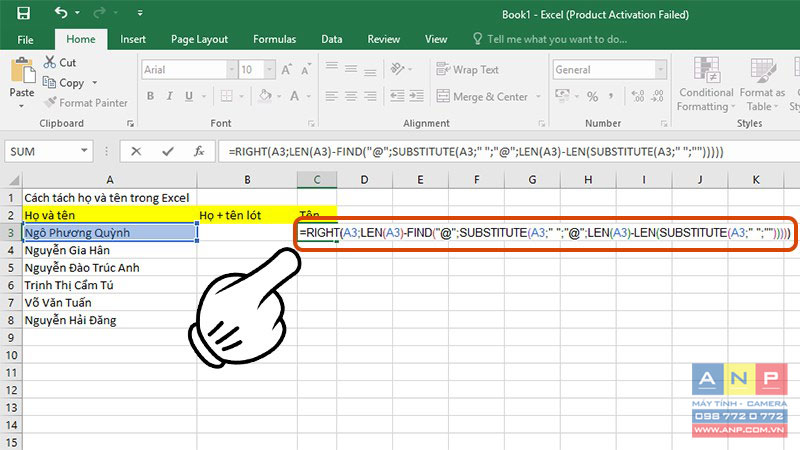
Task: Undo the last action
Action: (61, 13)
